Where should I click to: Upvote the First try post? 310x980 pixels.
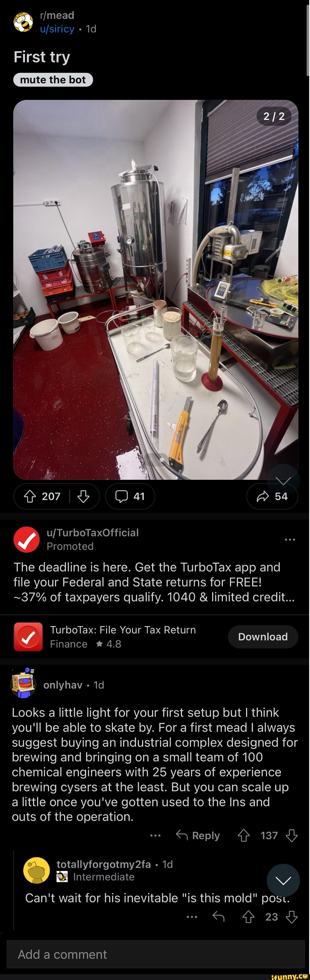point(30,496)
